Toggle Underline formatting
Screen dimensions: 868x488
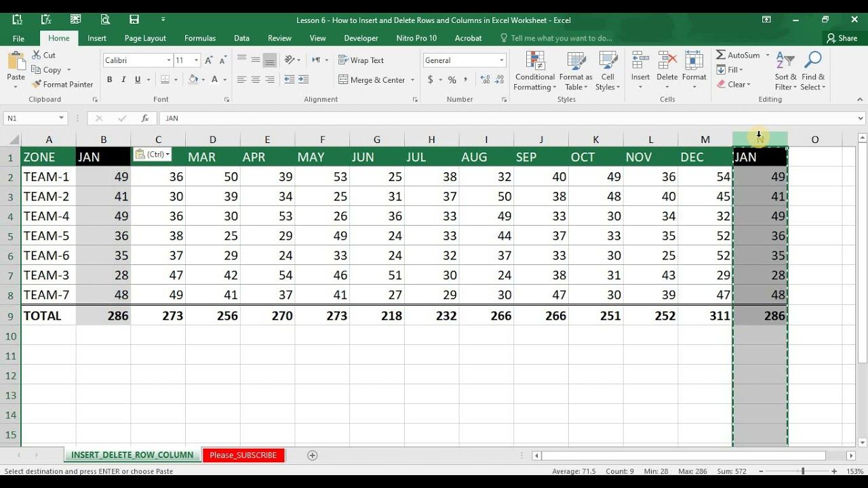138,79
